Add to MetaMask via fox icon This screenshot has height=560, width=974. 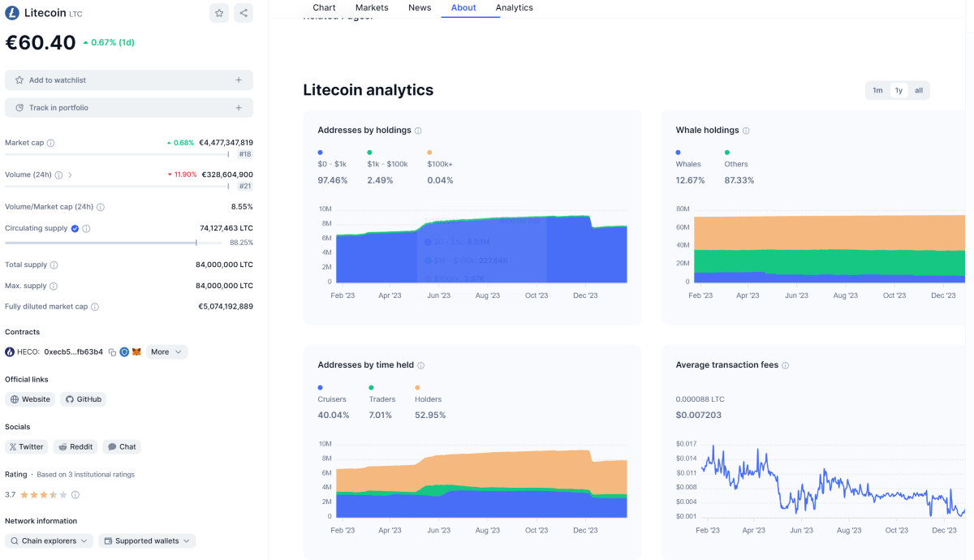tap(136, 352)
